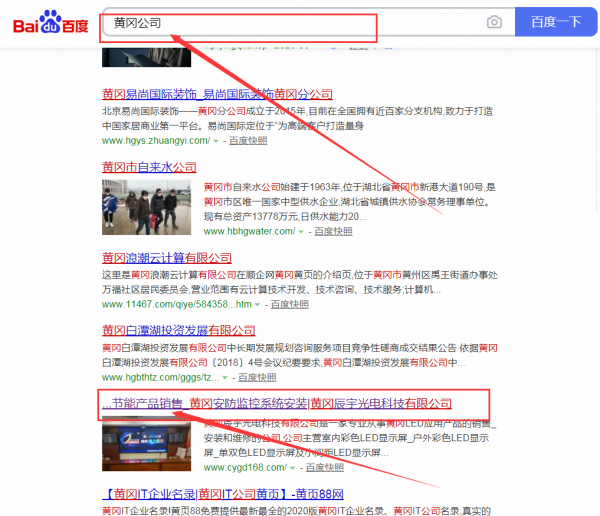Click the 百度一下 search button

point(556,22)
